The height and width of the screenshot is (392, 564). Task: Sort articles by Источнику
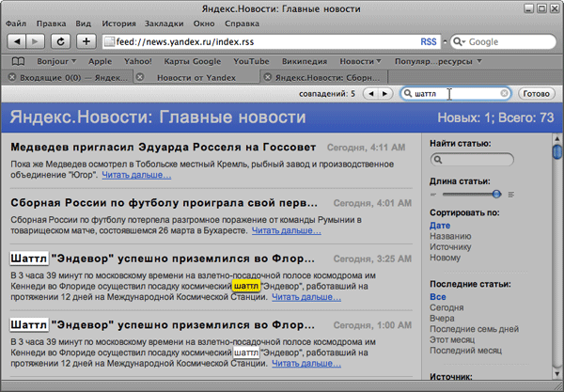tap(450, 247)
